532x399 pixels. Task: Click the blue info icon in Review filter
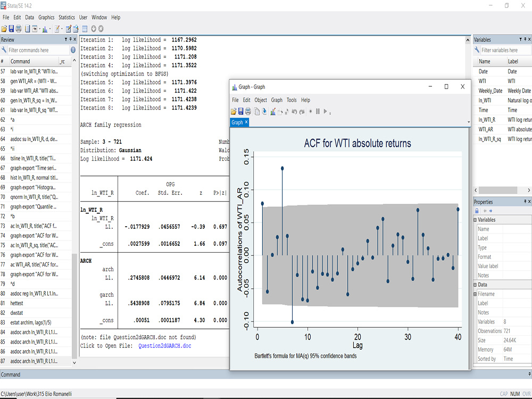point(73,50)
